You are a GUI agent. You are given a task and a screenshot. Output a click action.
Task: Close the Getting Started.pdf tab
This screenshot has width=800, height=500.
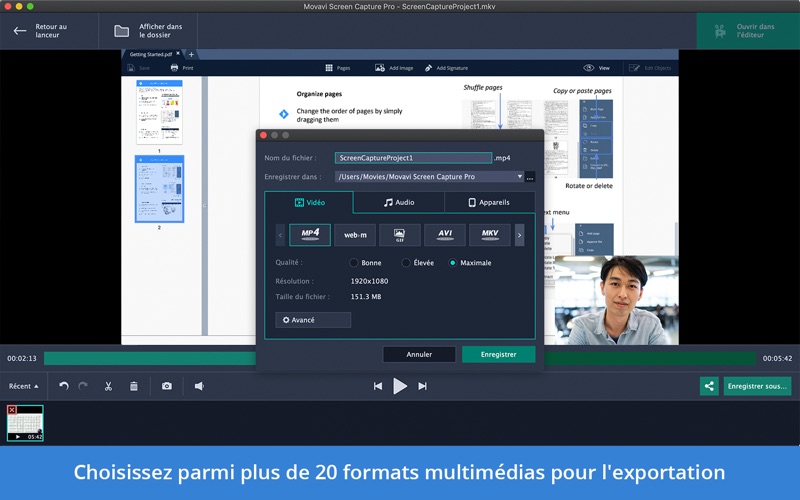[178, 54]
